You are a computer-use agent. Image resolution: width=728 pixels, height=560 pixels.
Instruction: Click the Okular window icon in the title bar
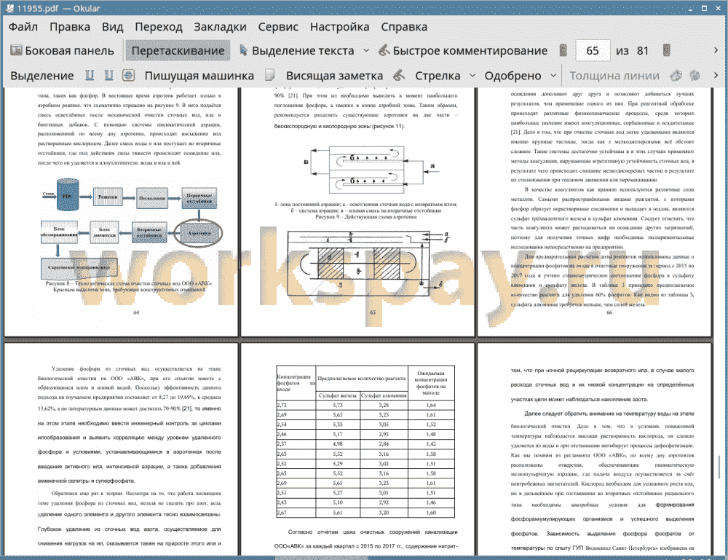pos(9,8)
